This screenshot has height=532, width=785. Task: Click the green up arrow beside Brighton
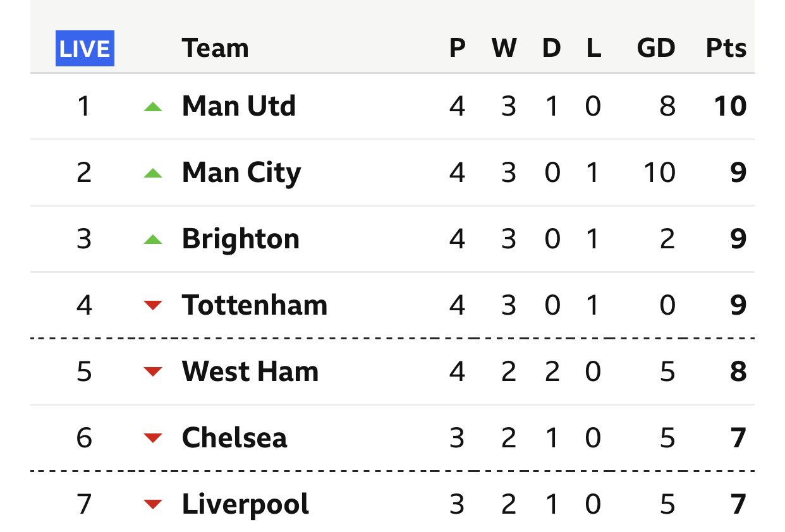tap(153, 239)
